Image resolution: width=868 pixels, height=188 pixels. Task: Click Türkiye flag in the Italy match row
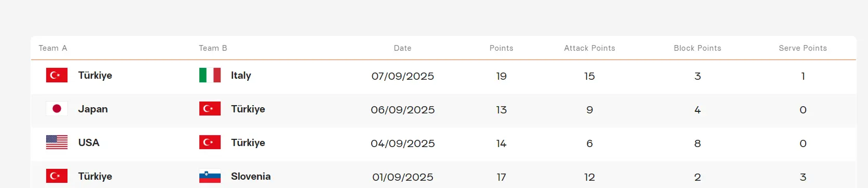click(x=57, y=75)
